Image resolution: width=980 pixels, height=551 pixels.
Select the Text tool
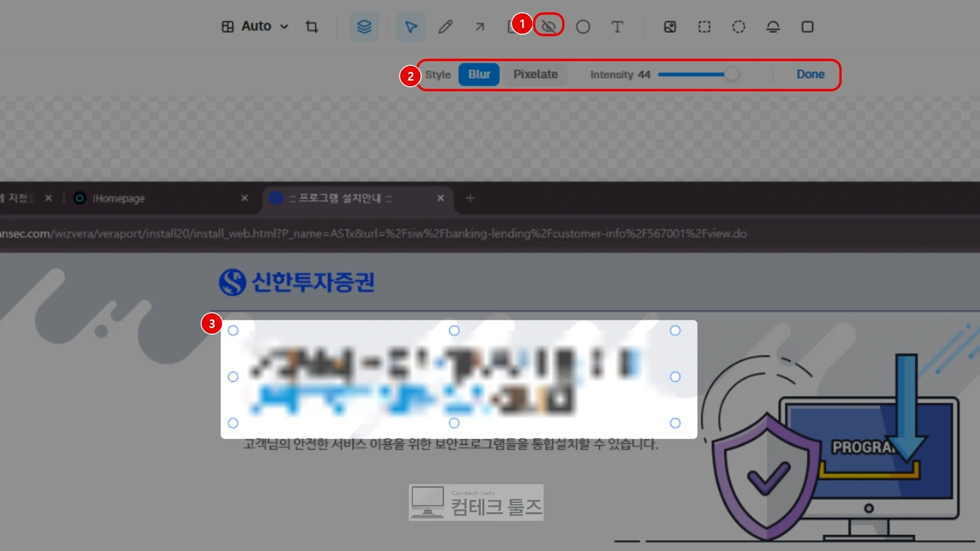[x=617, y=27]
